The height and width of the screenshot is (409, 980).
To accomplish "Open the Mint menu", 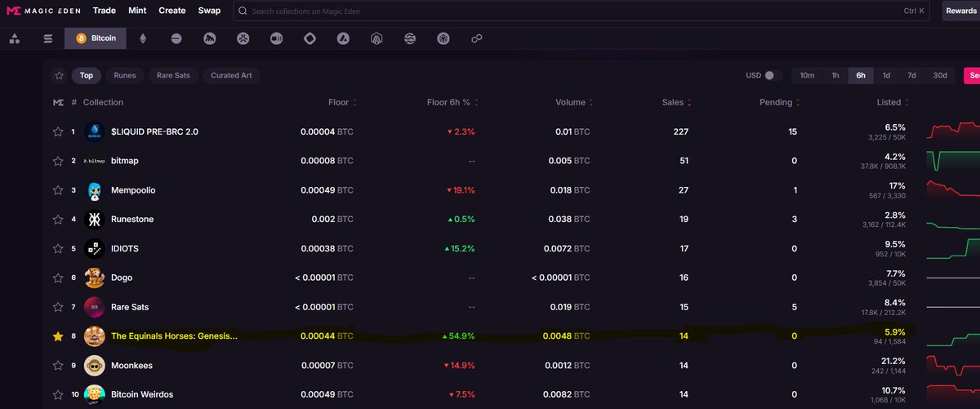I will tap(136, 11).
